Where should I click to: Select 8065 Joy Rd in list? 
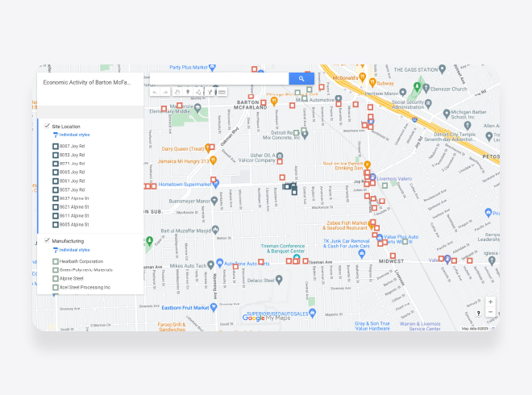click(x=72, y=172)
